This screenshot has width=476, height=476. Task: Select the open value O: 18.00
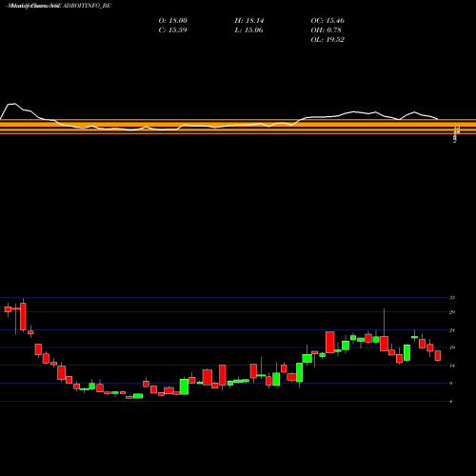point(173,21)
